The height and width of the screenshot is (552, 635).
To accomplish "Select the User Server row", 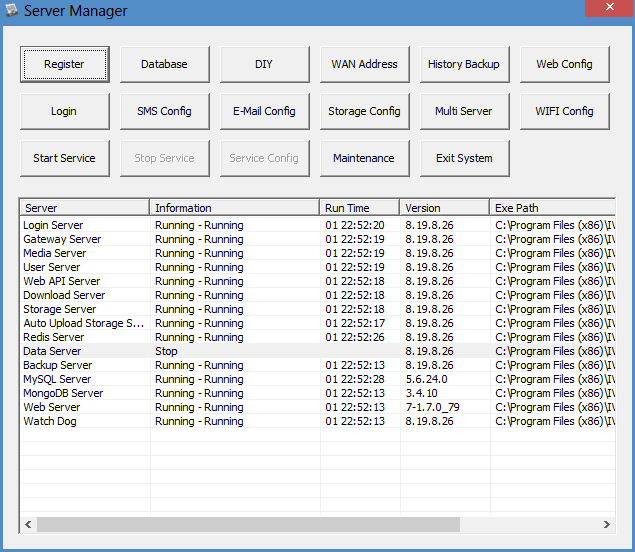I will tap(318, 267).
